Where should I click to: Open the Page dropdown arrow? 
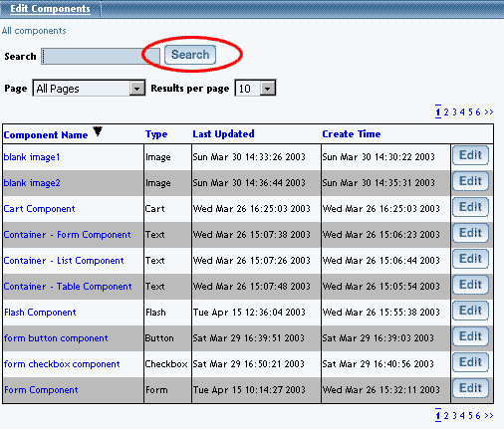click(x=136, y=89)
